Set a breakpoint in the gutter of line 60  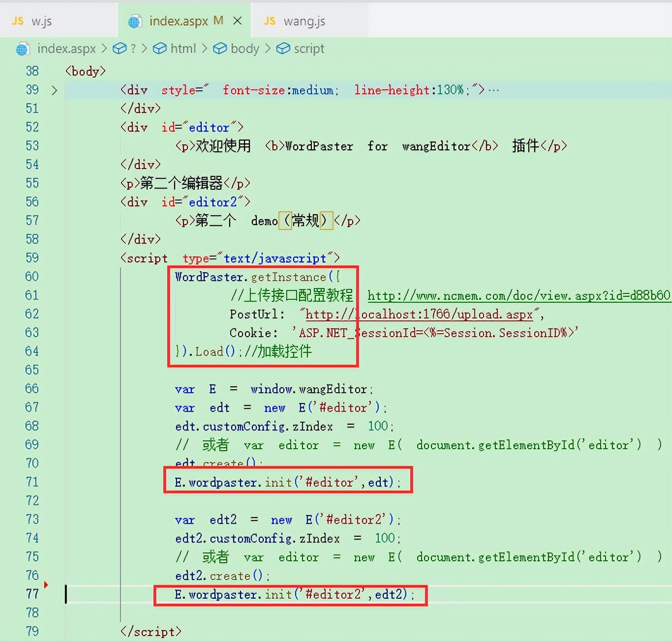point(48,277)
